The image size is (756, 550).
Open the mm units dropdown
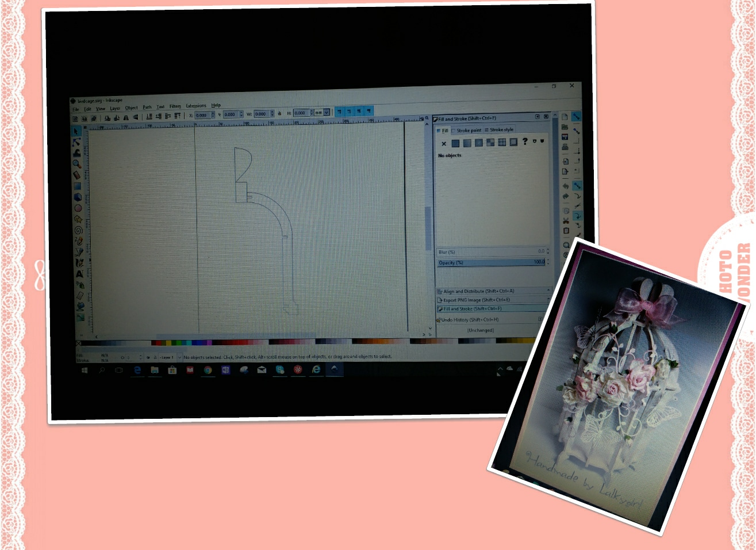[327, 113]
